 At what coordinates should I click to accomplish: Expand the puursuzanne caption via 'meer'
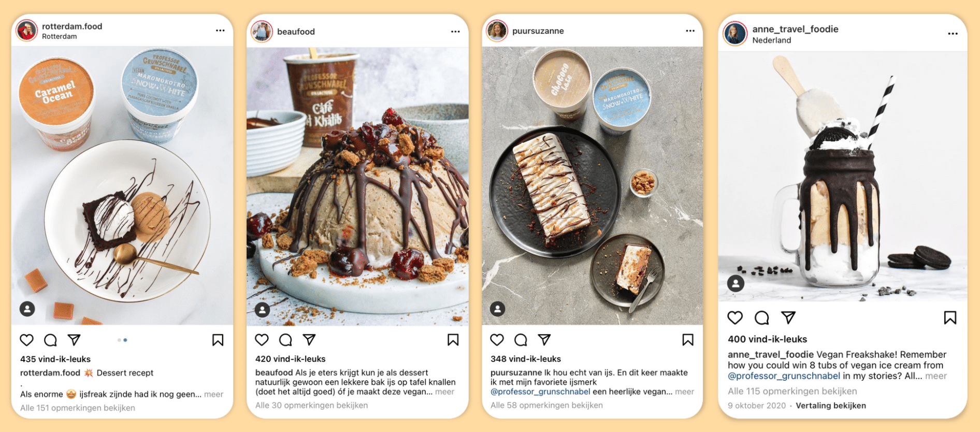coord(684,392)
